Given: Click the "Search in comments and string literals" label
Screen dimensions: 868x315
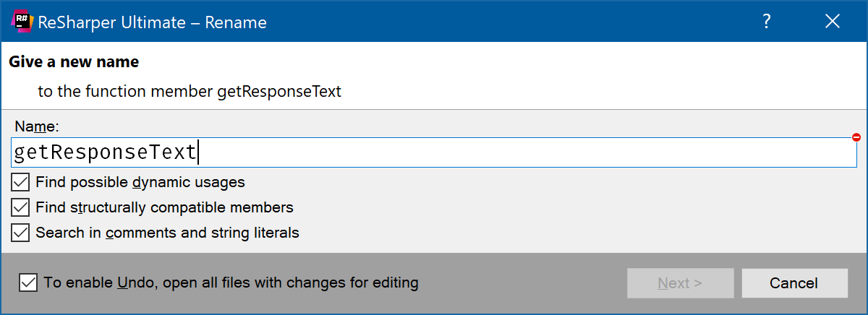Looking at the screenshot, I should pyautogui.click(x=167, y=233).
